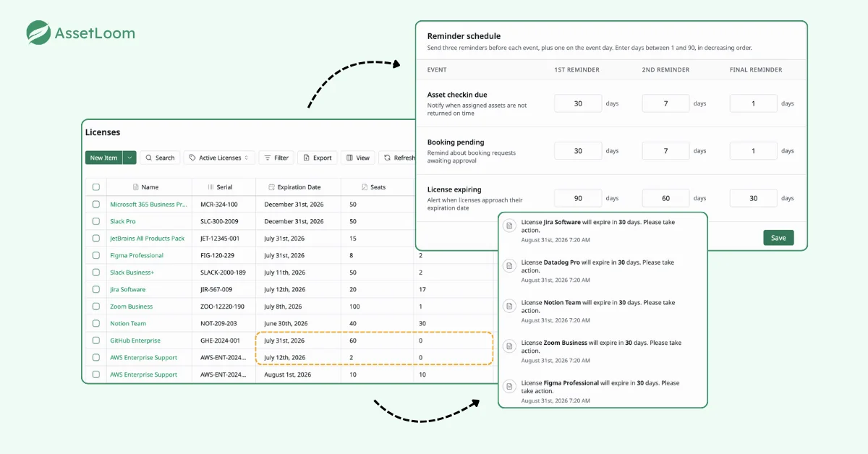The width and height of the screenshot is (868, 454).
Task: Tick the select-all checkbox in table header
Action: point(96,187)
